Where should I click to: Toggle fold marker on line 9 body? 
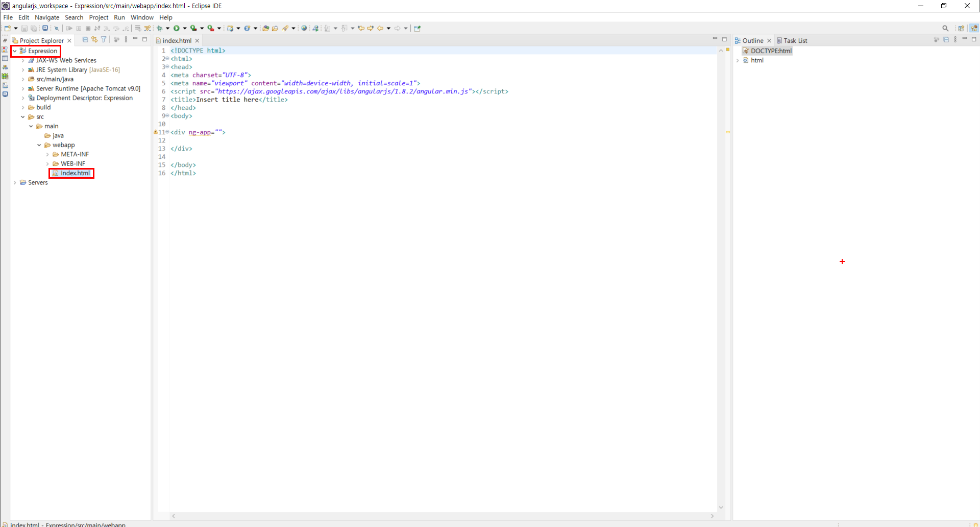tap(167, 116)
